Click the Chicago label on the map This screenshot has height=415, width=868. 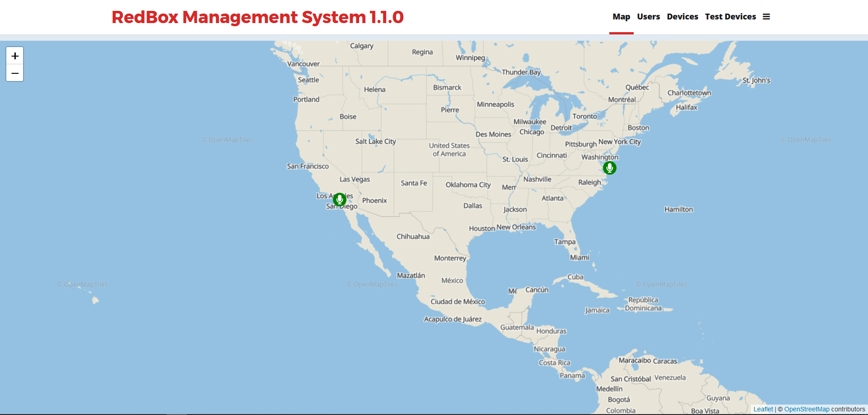coord(531,132)
